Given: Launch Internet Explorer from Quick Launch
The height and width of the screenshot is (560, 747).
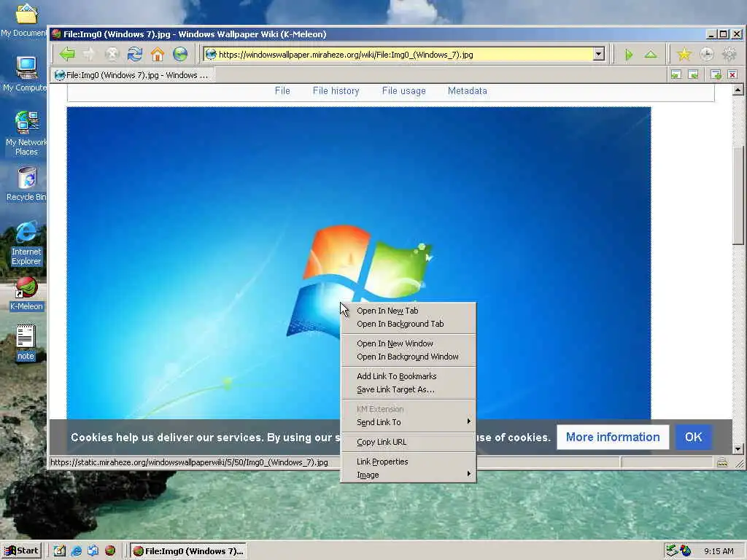Looking at the screenshot, I should click(x=76, y=551).
